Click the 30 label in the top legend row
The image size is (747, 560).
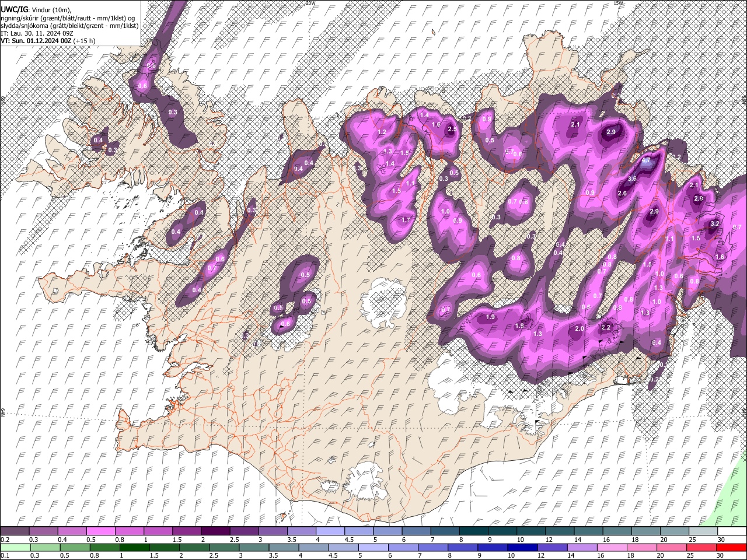[x=721, y=540]
